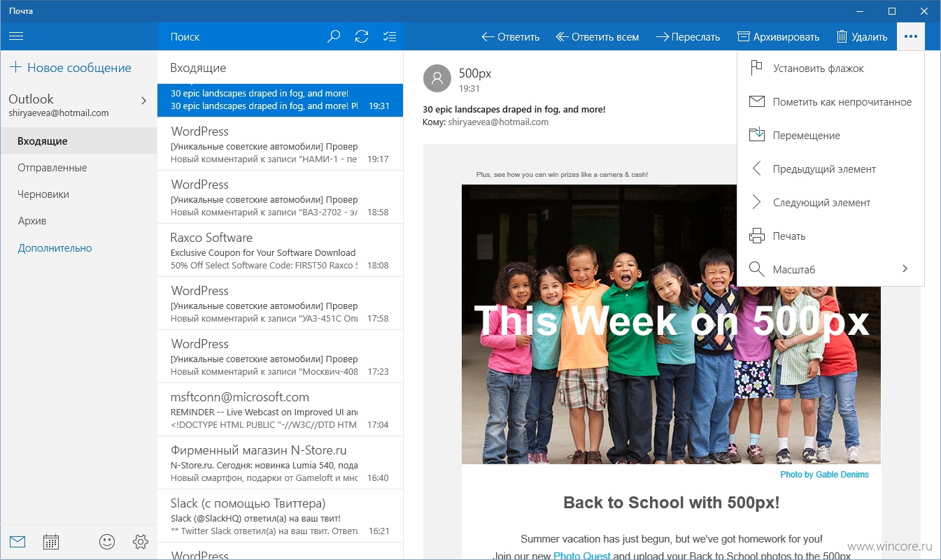Open Raxco Software email
The image size is (941, 560).
click(x=280, y=250)
